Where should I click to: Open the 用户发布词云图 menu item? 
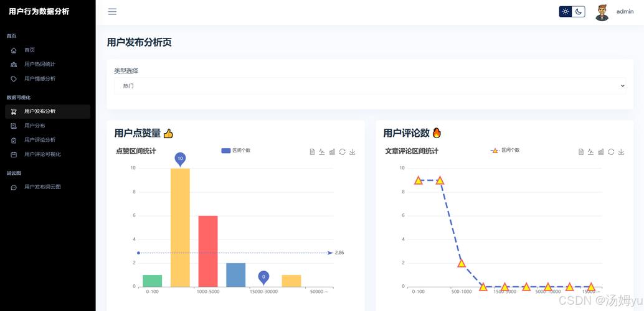click(47, 187)
